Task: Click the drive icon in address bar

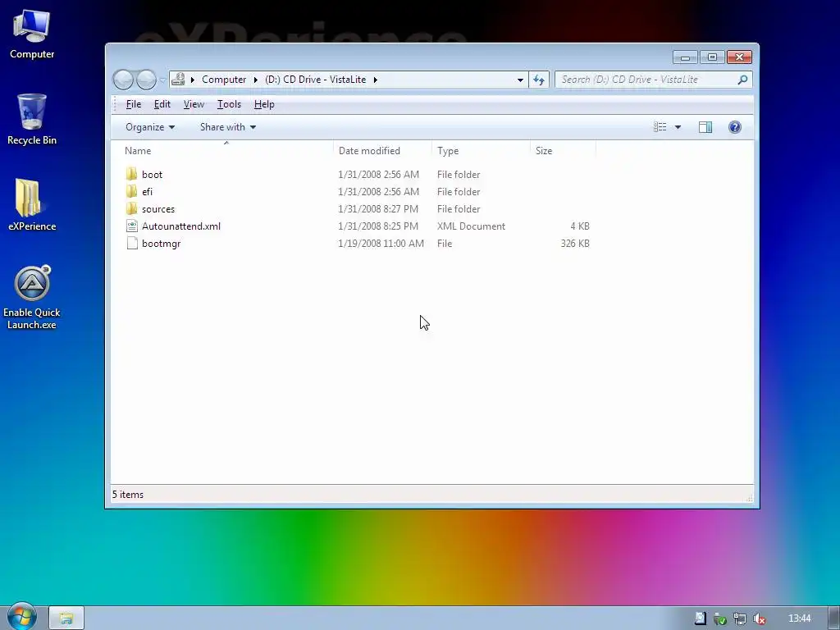Action: tap(178, 80)
